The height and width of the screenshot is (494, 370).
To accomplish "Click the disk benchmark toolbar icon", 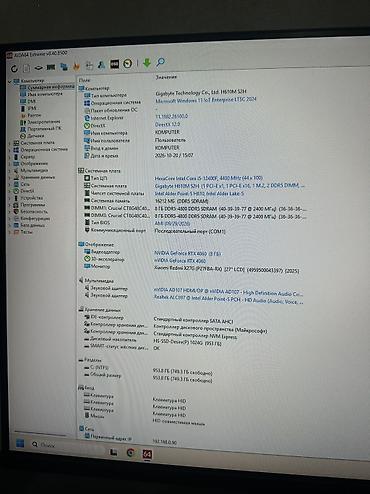I will [39, 68].
